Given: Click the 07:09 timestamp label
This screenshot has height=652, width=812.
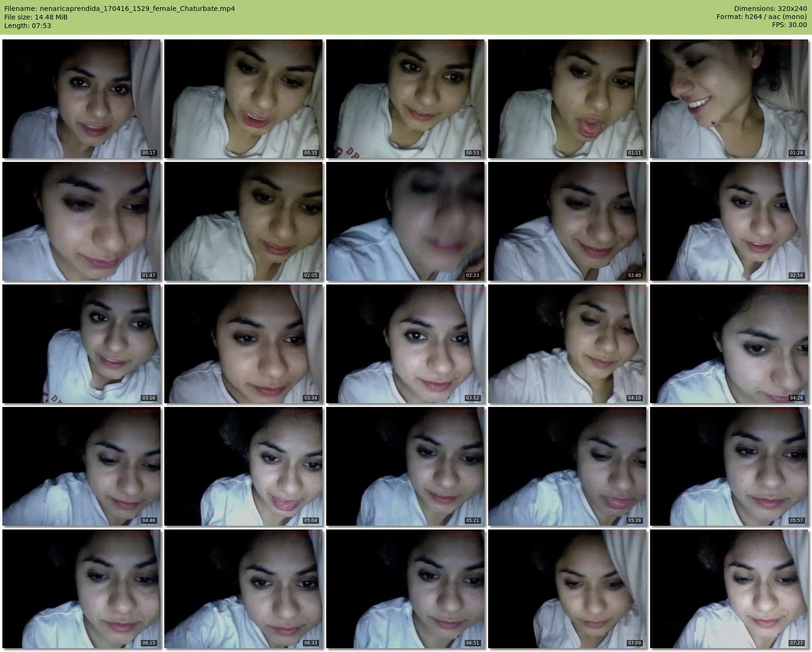Looking at the screenshot, I should pyautogui.click(x=634, y=643).
